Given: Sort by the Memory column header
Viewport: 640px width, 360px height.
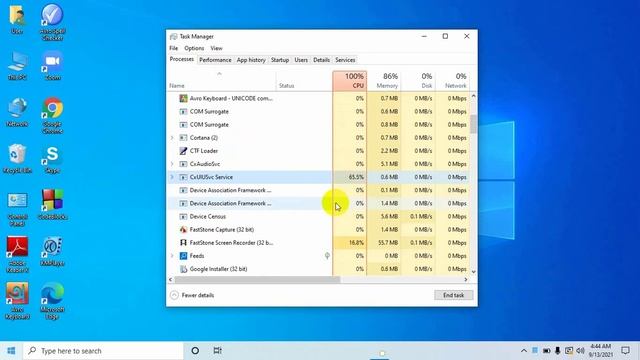Looking at the screenshot, I should 384,80.
